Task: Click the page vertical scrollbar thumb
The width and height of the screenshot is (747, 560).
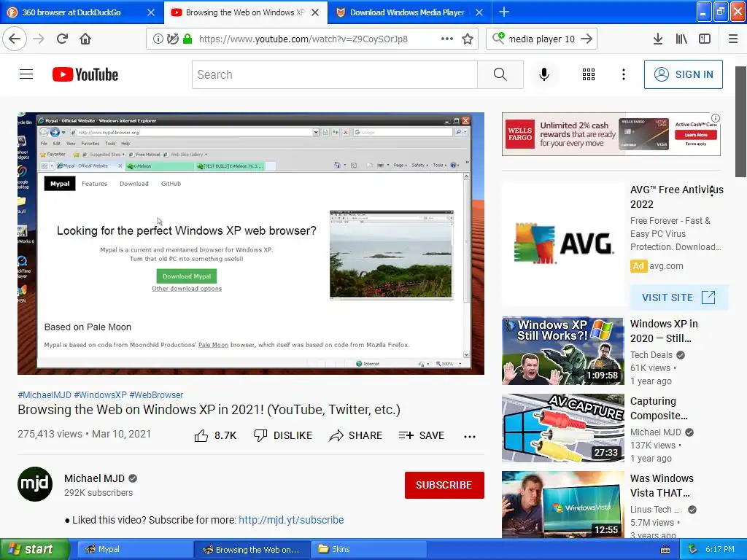Action: (x=741, y=122)
